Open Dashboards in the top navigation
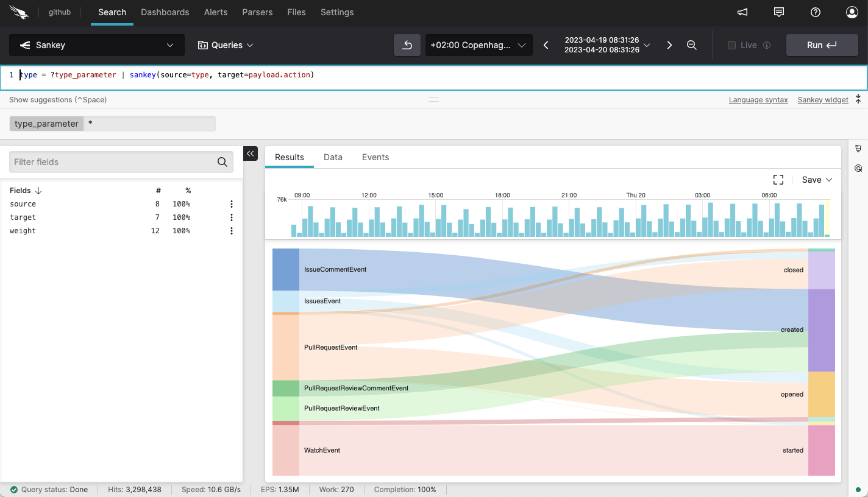This screenshot has width=868, height=497. 165,12
